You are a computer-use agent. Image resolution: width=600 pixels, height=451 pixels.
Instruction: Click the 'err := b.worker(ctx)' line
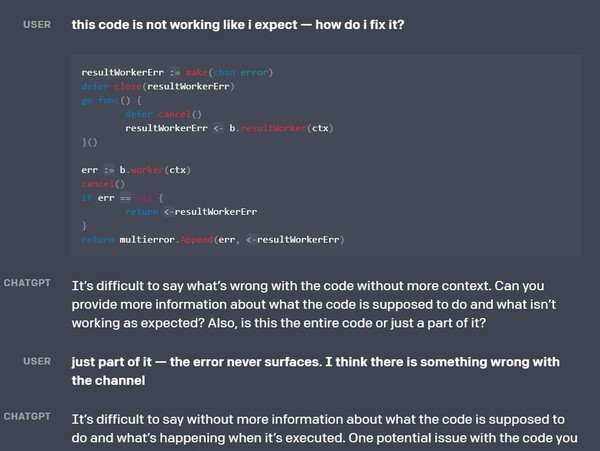pyautogui.click(x=136, y=170)
